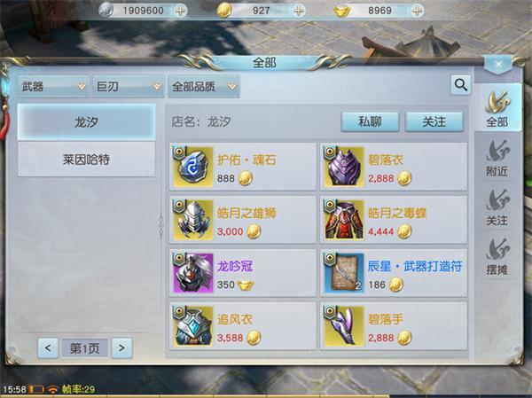Screen dimensions: 532x398
Task: Add silver coins with plus icon
Action: [x=180, y=11]
